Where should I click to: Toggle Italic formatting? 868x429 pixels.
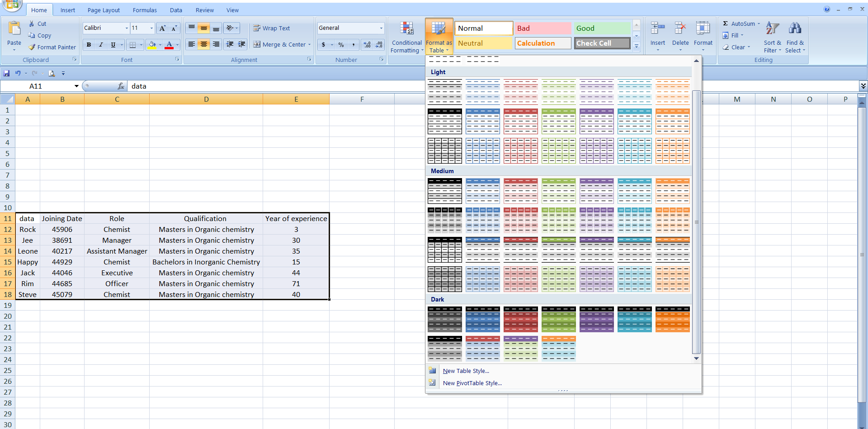[x=101, y=45]
